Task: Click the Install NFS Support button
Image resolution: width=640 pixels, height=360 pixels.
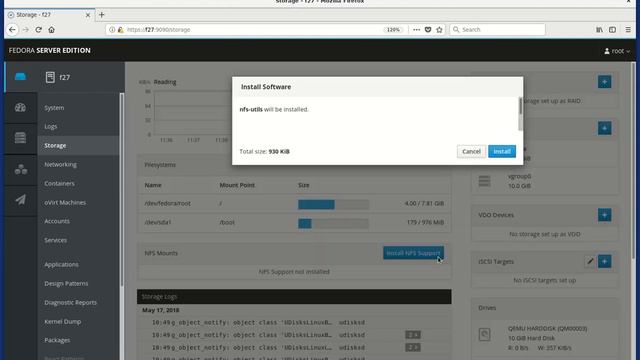Action: 413,253
